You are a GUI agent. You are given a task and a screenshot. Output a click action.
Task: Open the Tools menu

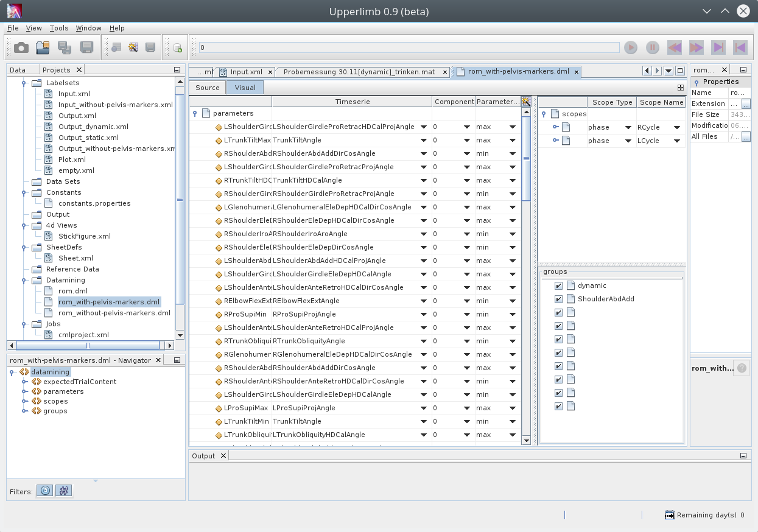[x=59, y=28]
